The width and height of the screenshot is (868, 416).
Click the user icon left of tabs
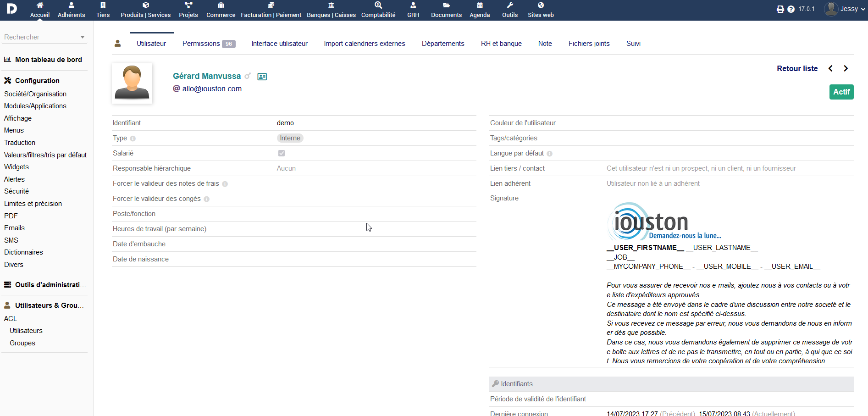point(118,44)
